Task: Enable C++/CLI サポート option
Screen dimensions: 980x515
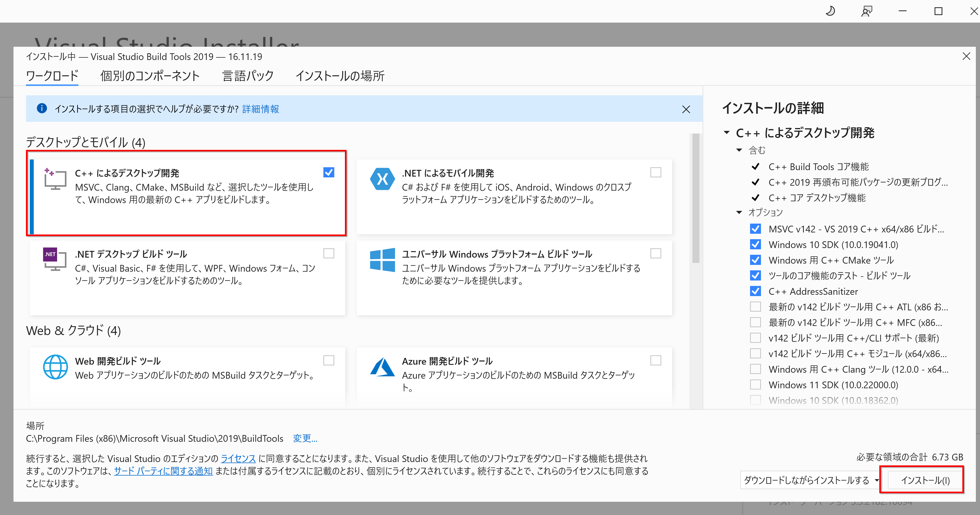Action: tap(755, 338)
